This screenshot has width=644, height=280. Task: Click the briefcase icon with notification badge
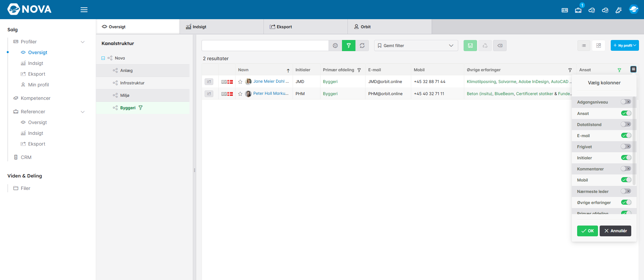pyautogui.click(x=578, y=10)
